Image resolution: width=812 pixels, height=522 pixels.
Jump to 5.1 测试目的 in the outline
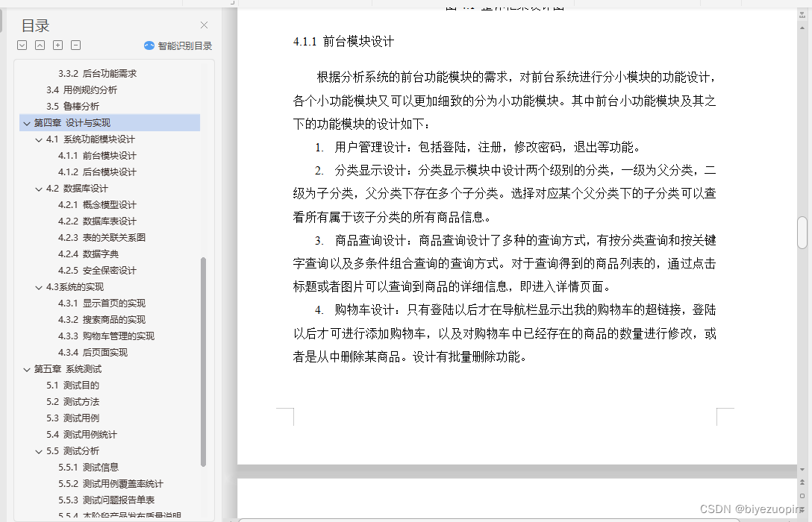coord(72,385)
